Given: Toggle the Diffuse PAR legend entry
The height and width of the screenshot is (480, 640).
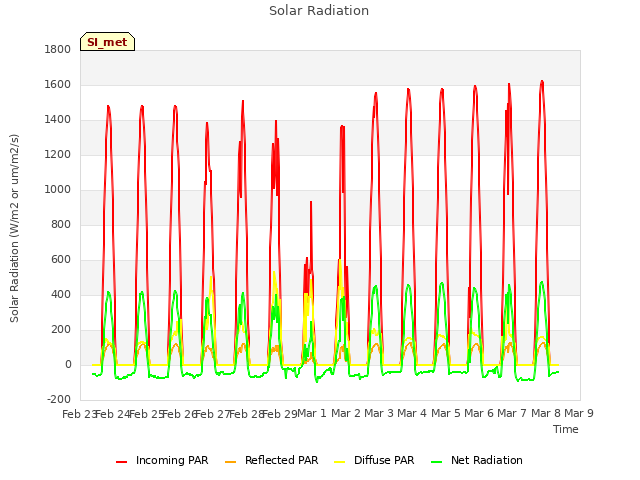Looking at the screenshot, I should click(x=374, y=460).
